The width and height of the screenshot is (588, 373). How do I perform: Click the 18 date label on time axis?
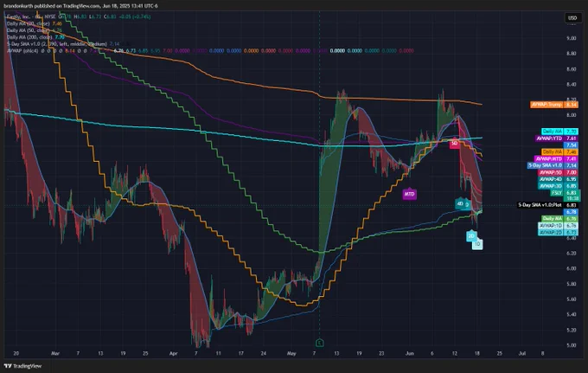[477, 353]
